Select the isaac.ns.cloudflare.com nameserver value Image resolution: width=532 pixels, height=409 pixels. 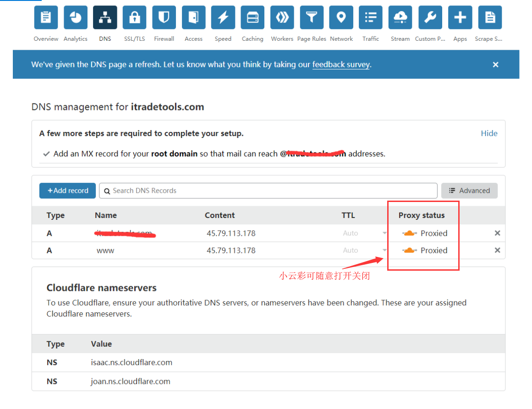pyautogui.click(x=132, y=363)
